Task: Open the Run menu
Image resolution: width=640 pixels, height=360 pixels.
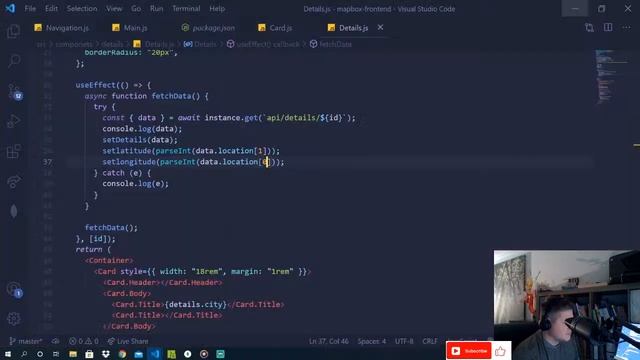Action: [156, 9]
